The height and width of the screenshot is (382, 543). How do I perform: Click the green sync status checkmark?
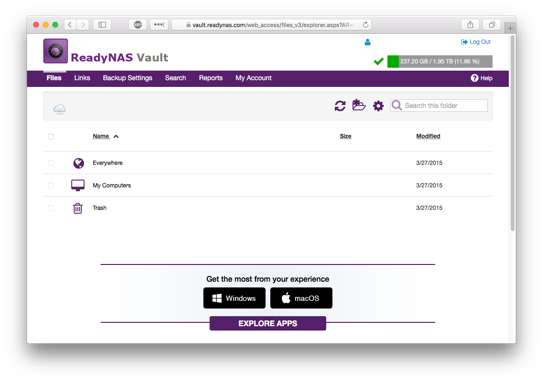point(379,61)
